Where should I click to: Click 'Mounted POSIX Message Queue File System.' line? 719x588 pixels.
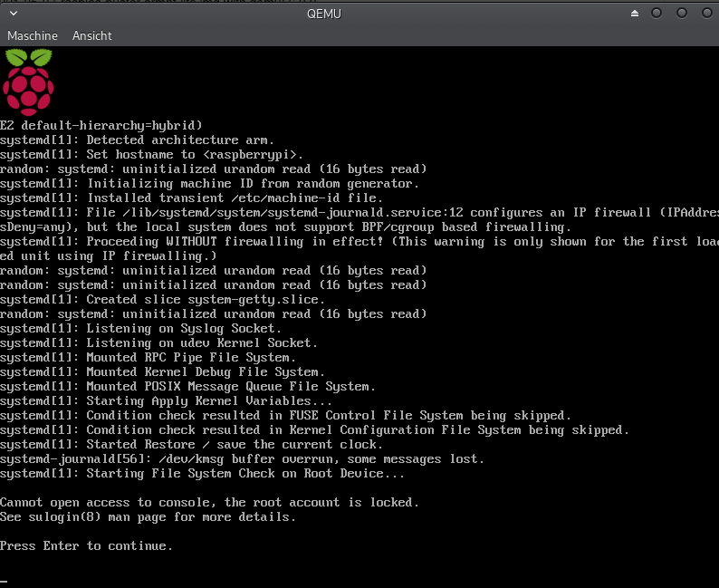pyautogui.click(x=187, y=387)
